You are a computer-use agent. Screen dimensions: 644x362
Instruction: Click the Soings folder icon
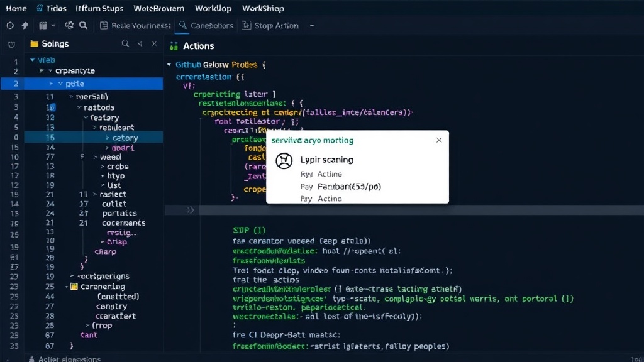pos(35,43)
